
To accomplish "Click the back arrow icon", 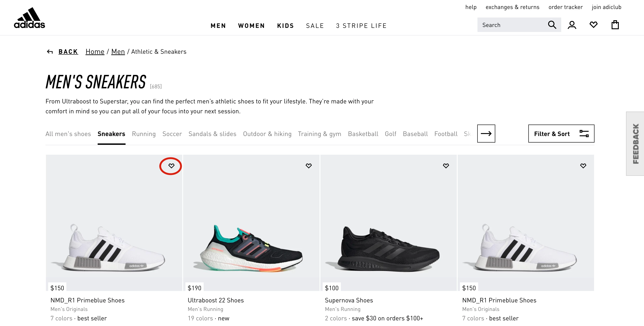I will coord(50,52).
